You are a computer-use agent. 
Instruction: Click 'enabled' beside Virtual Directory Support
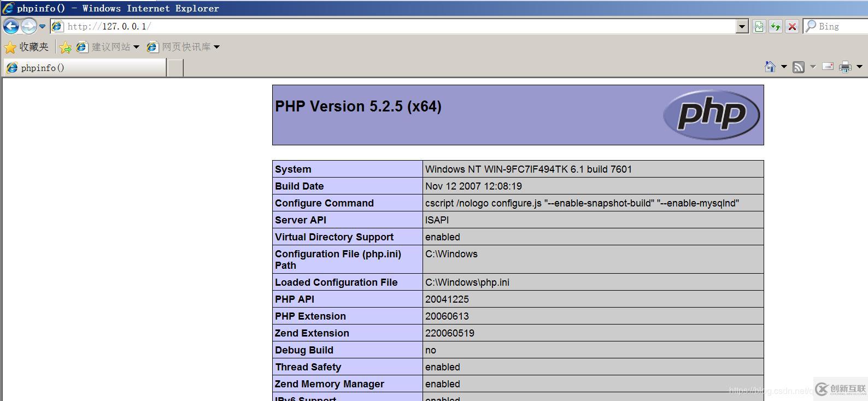click(443, 237)
